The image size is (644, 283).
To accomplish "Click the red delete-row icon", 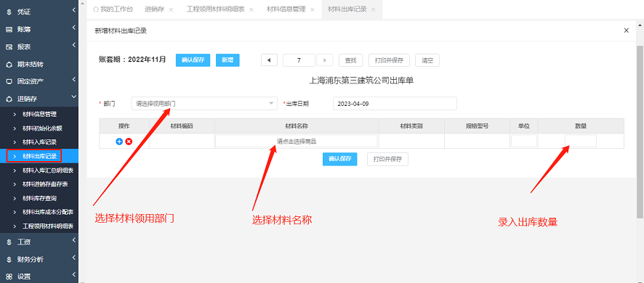I will [x=129, y=141].
